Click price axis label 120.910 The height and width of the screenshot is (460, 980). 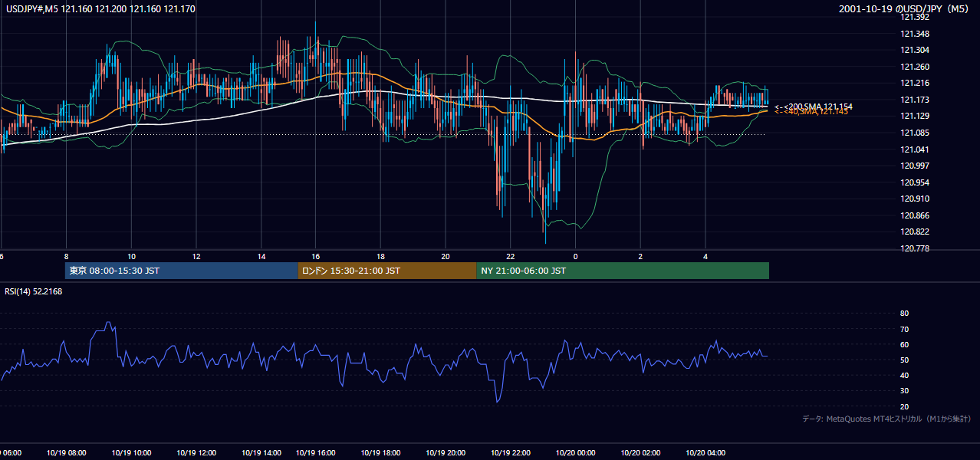(x=915, y=199)
